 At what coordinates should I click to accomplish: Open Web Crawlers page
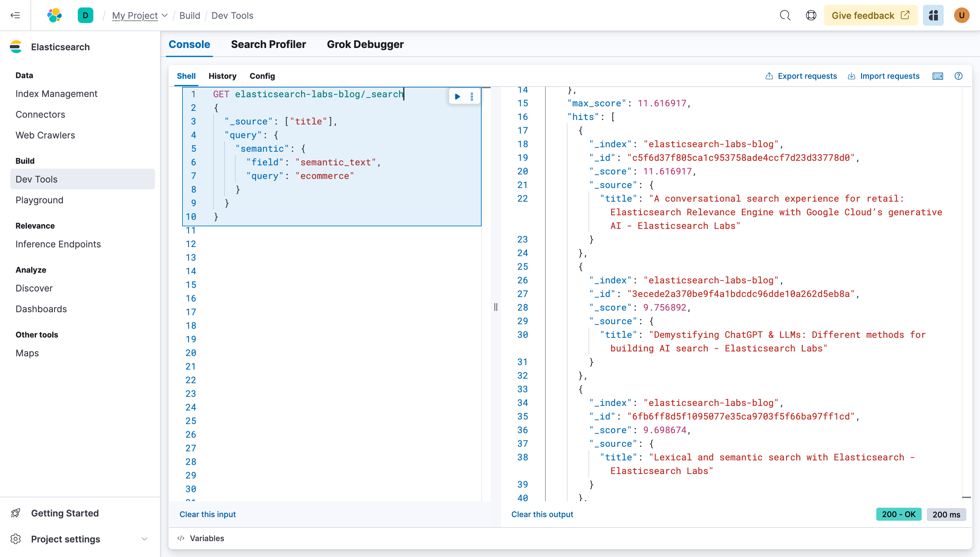click(x=45, y=135)
